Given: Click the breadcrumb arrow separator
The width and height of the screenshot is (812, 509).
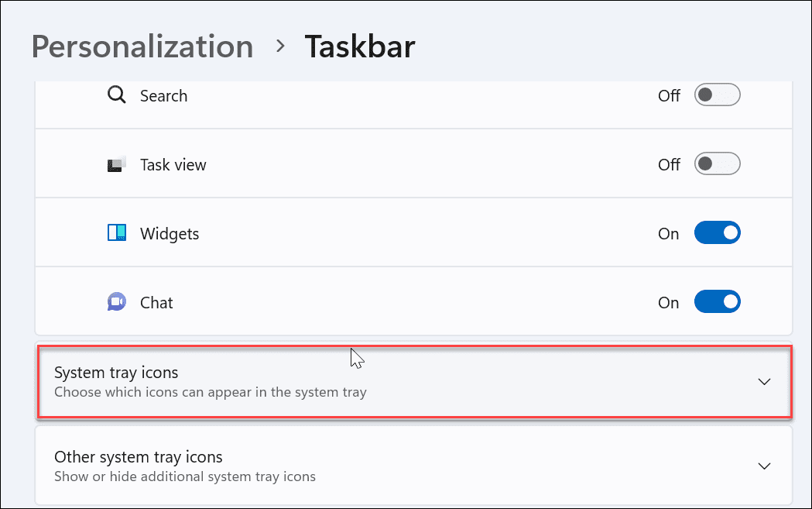Looking at the screenshot, I should click(x=279, y=47).
